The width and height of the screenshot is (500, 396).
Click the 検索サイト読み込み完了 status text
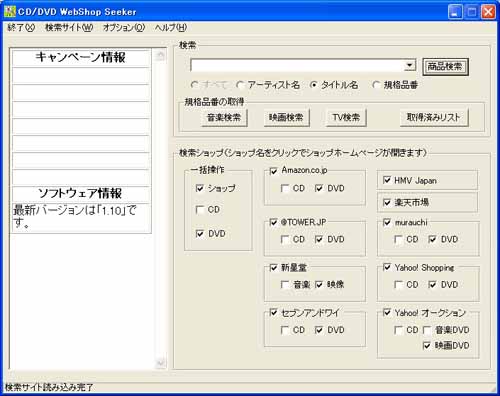click(x=49, y=387)
